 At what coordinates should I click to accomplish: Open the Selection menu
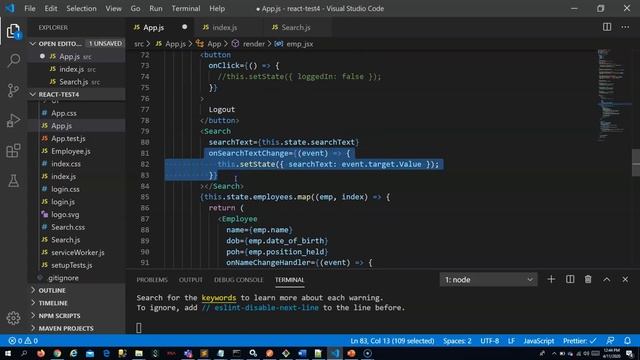81,8
